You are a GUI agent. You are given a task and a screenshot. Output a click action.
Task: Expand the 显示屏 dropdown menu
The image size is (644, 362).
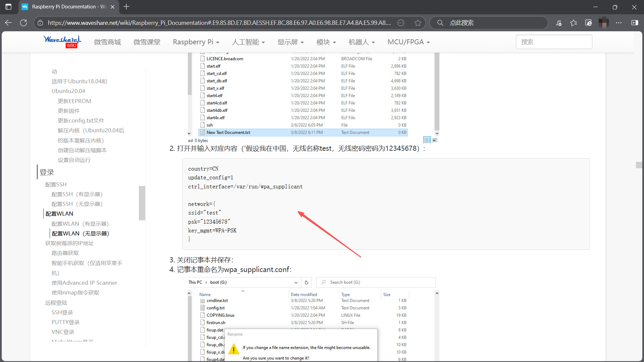[290, 42]
